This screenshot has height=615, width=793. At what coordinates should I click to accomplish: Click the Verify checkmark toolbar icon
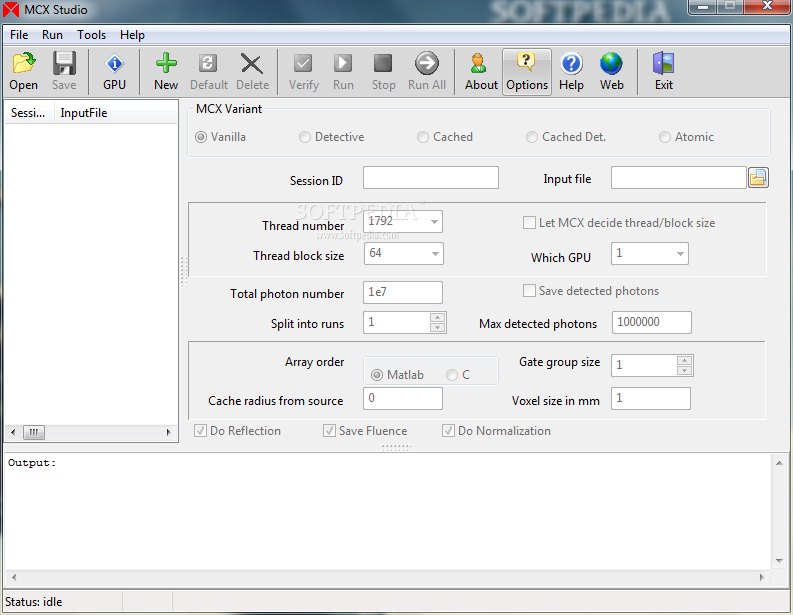tap(303, 71)
